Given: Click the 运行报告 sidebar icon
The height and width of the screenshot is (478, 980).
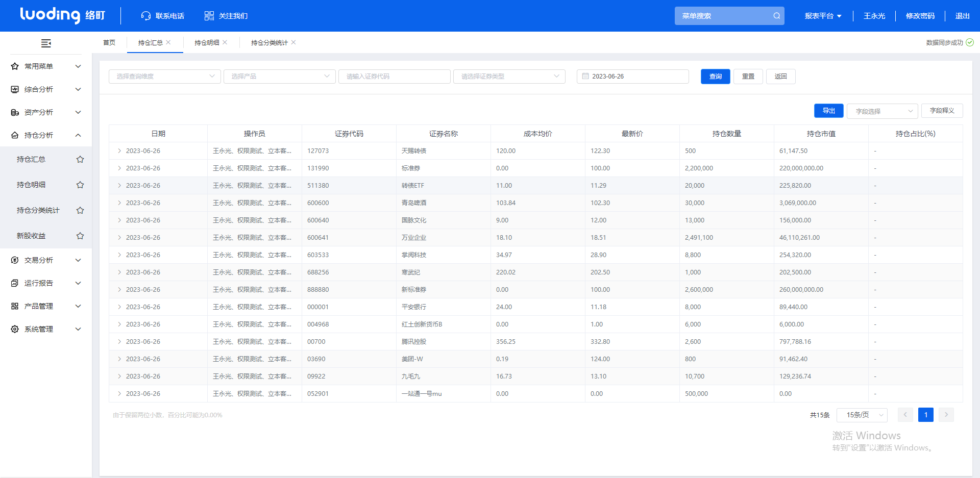Looking at the screenshot, I should tap(15, 283).
